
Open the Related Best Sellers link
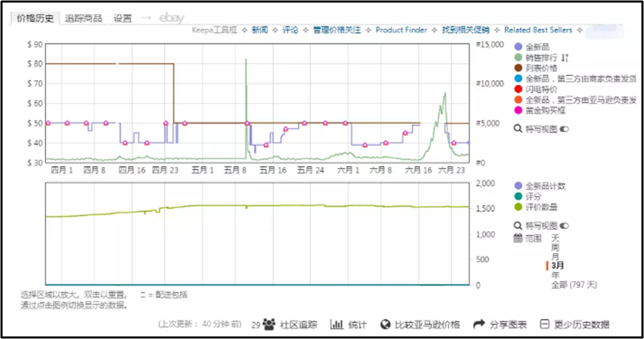click(x=538, y=30)
